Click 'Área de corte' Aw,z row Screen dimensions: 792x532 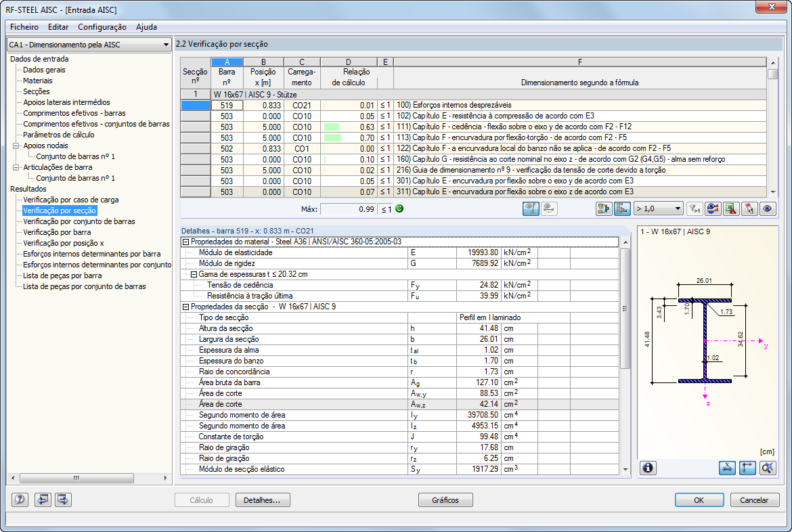(x=399, y=404)
